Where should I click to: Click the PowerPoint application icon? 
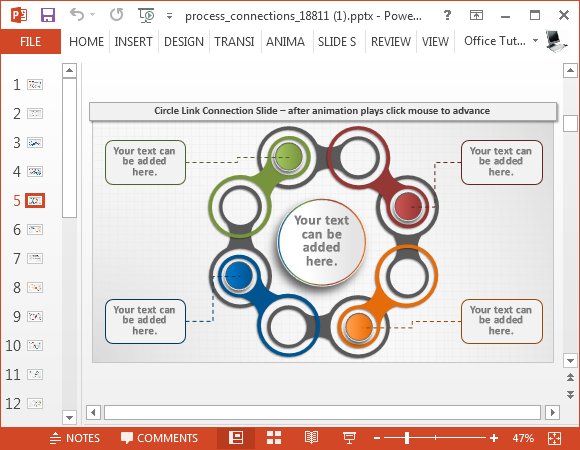click(x=19, y=15)
